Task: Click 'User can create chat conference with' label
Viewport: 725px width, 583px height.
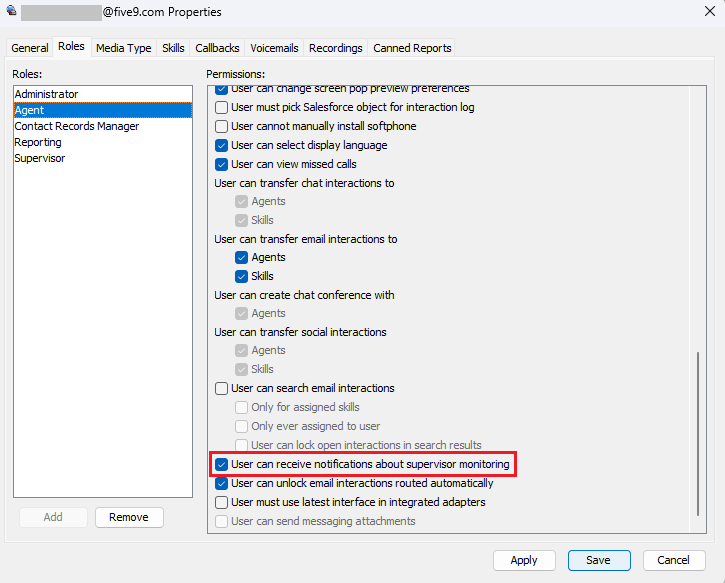Action: [304, 295]
